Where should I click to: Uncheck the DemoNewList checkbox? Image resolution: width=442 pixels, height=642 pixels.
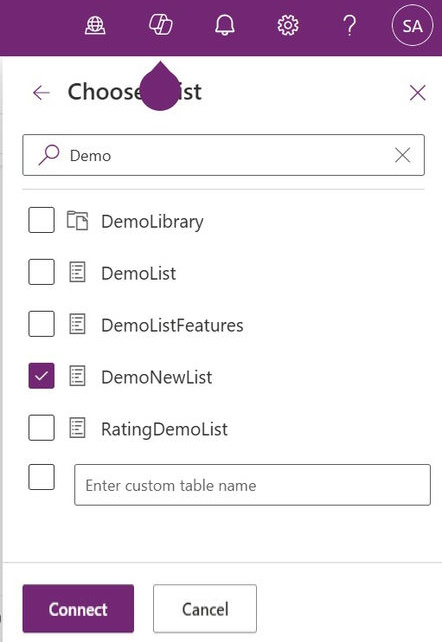[41, 375]
